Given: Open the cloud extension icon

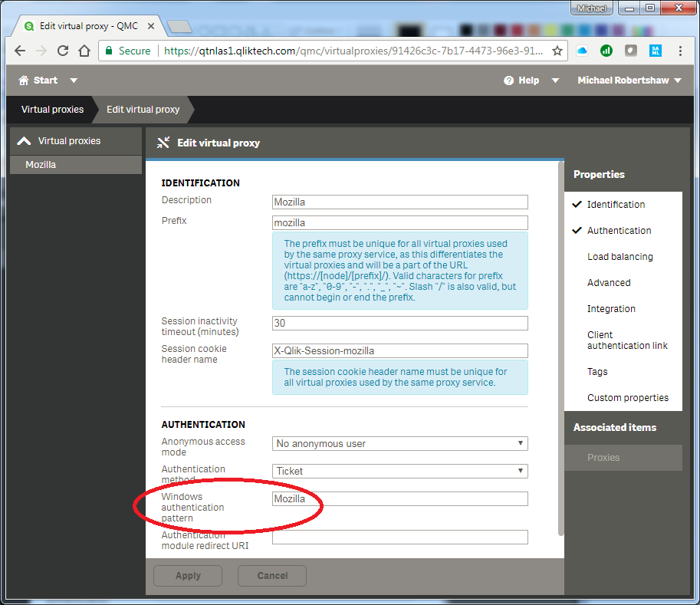Looking at the screenshot, I should pyautogui.click(x=582, y=51).
